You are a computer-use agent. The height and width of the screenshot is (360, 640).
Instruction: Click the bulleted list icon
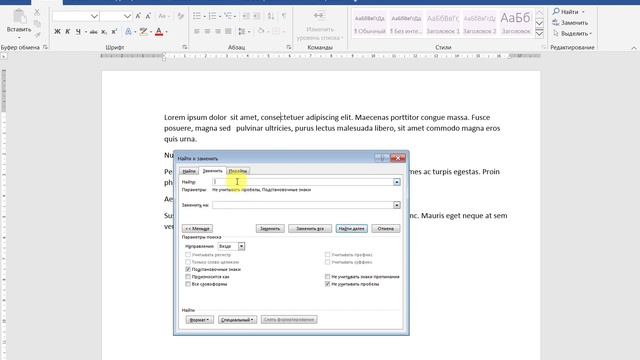click(x=197, y=16)
